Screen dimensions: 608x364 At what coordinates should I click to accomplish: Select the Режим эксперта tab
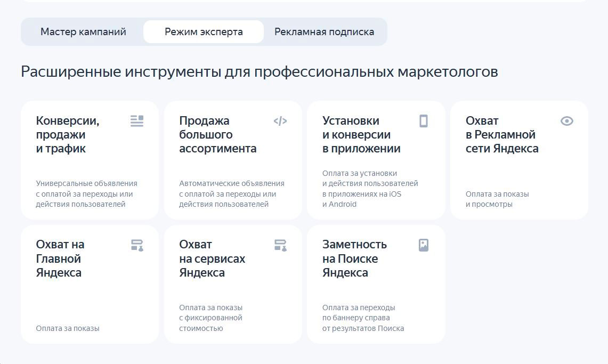pyautogui.click(x=204, y=32)
